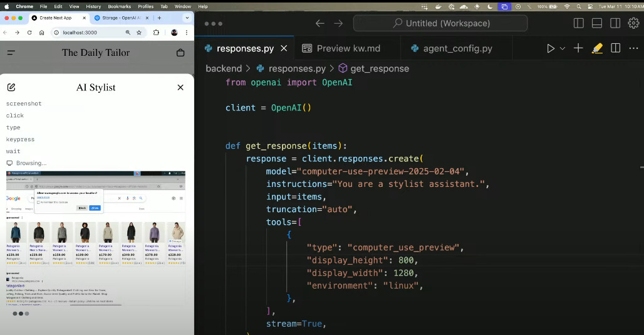Expand the run options dropdown arrow
This screenshot has height=335, width=644.
[x=563, y=48]
